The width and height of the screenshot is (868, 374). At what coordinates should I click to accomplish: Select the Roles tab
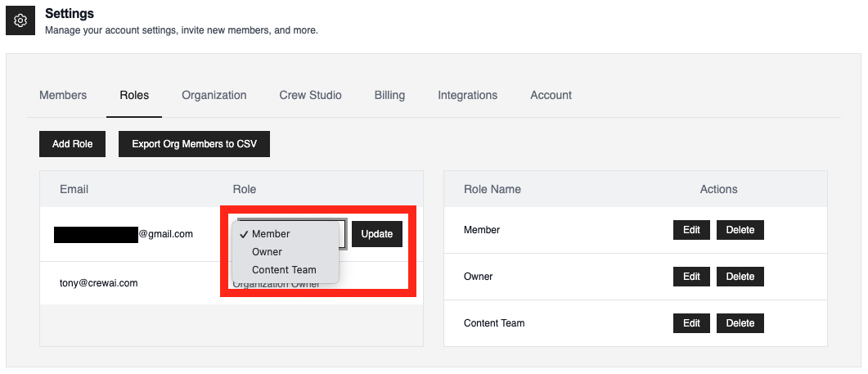[x=134, y=95]
